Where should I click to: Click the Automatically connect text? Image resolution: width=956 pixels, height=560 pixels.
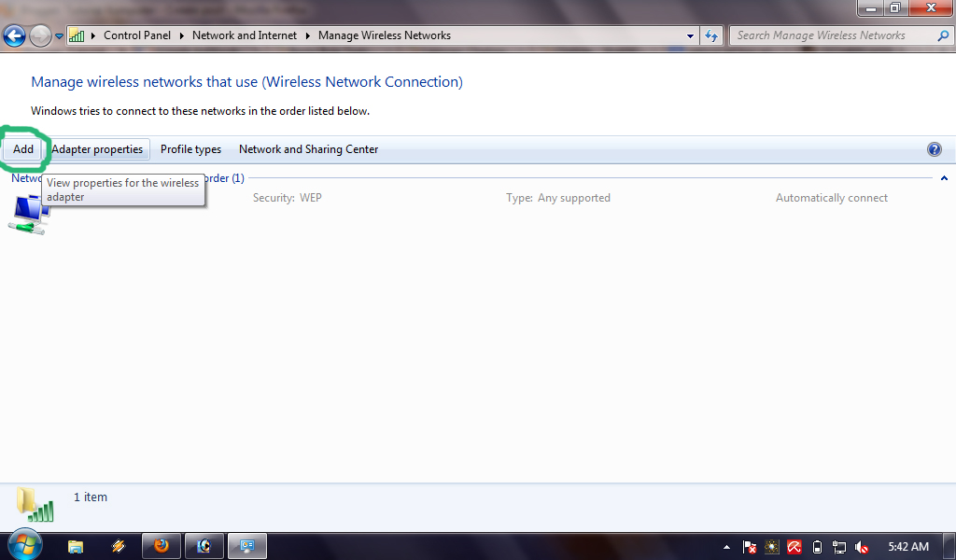tap(832, 198)
